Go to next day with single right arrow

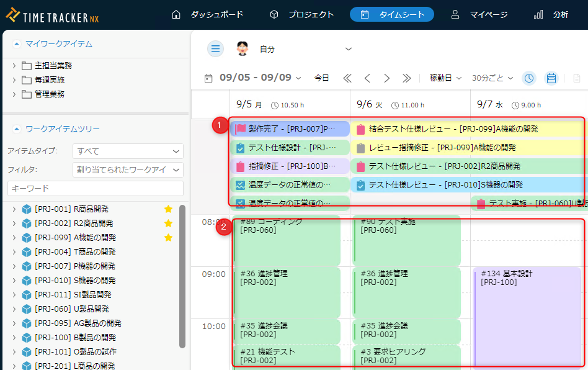387,78
